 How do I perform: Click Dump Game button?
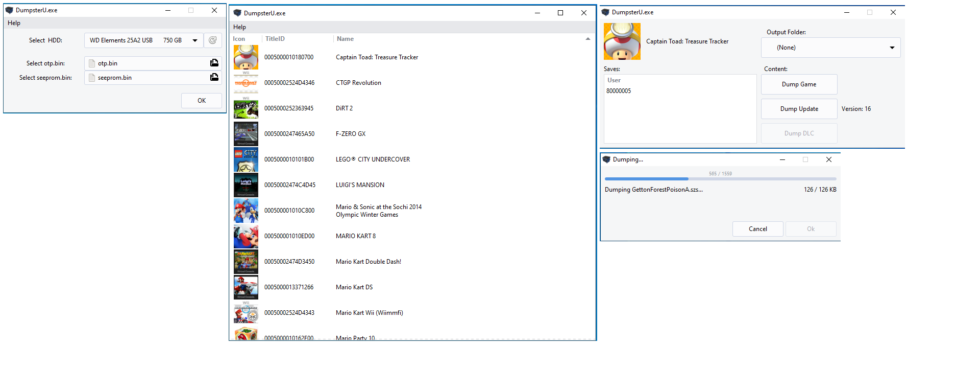coord(799,84)
